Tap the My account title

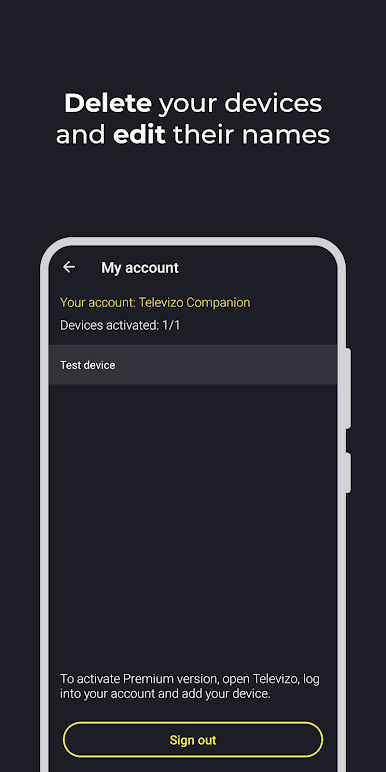click(140, 268)
